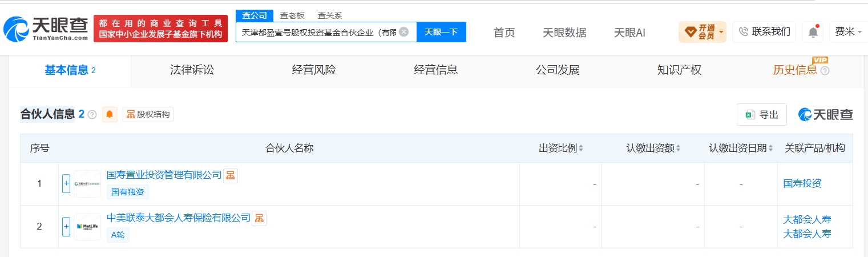Image resolution: width=868 pixels, height=257 pixels.
Task: Click the 联系我们 contact button
Action: pyautogui.click(x=765, y=31)
